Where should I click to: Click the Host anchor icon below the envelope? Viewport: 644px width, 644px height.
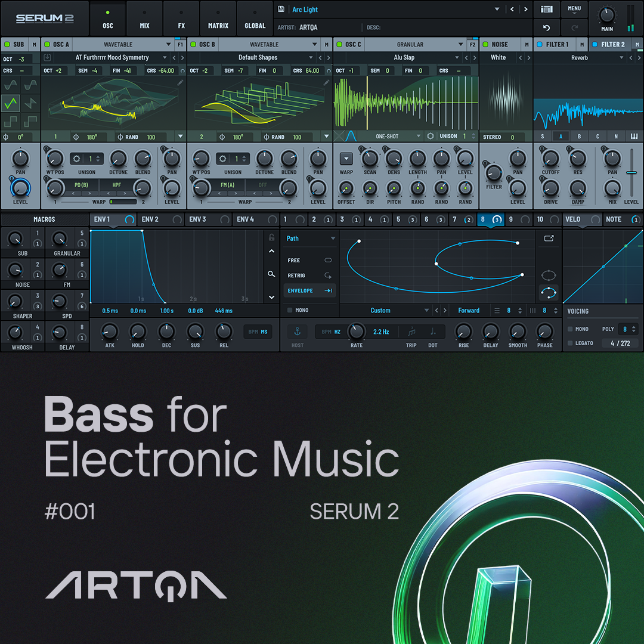pos(296,333)
